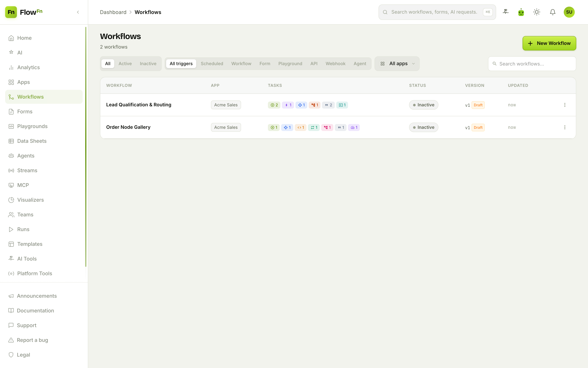Click the purple lightning task badge
Viewport: 588px width, 368px height.
(288, 105)
